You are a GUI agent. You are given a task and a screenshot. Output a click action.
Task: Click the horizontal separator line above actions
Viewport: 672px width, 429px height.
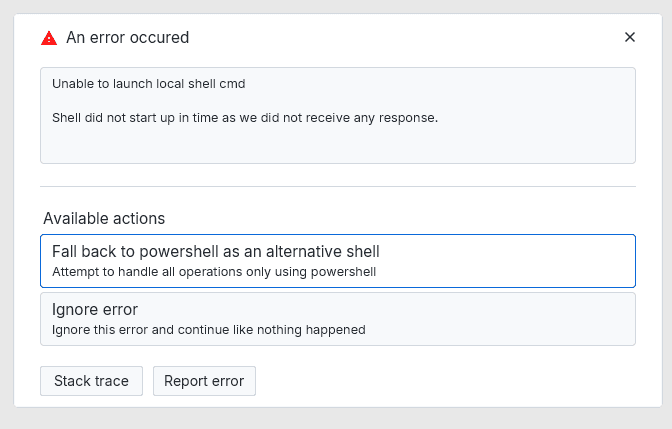[338, 186]
